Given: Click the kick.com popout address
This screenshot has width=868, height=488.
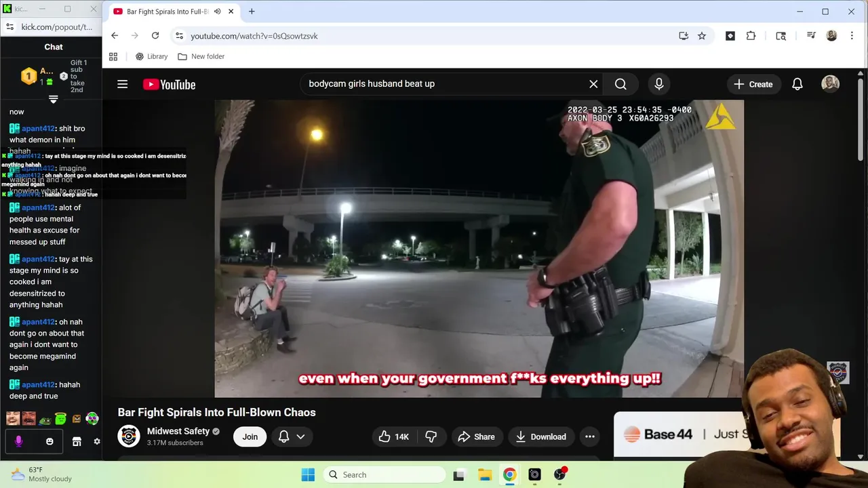Looking at the screenshot, I should click(57, 27).
